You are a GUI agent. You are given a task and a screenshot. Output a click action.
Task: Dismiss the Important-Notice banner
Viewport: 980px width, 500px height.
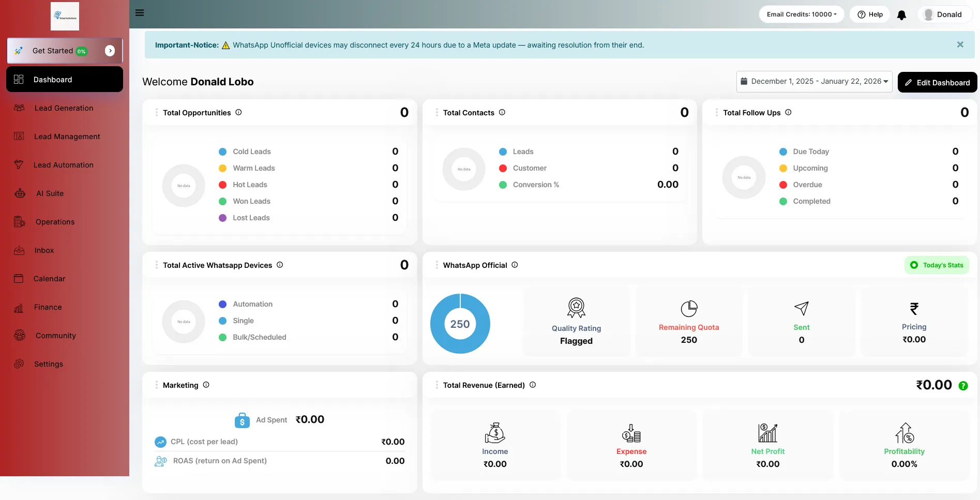click(x=960, y=45)
